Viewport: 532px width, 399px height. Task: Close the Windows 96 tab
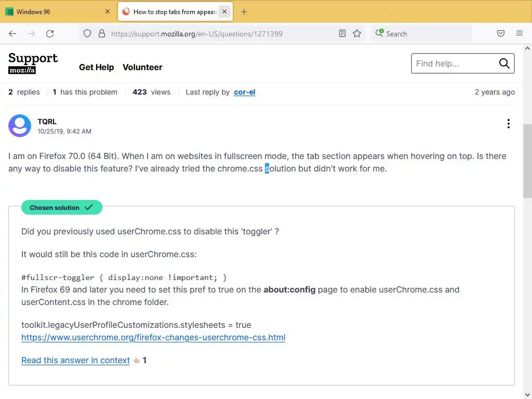[108, 11]
